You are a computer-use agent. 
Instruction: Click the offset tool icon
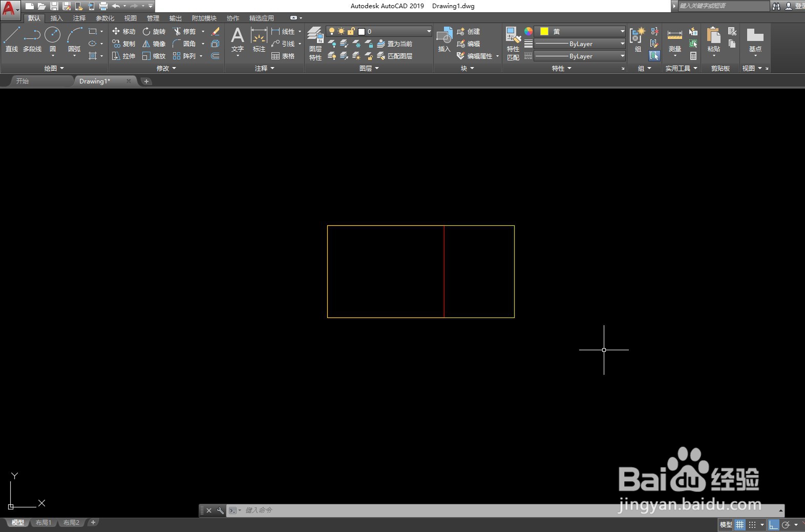pos(216,56)
